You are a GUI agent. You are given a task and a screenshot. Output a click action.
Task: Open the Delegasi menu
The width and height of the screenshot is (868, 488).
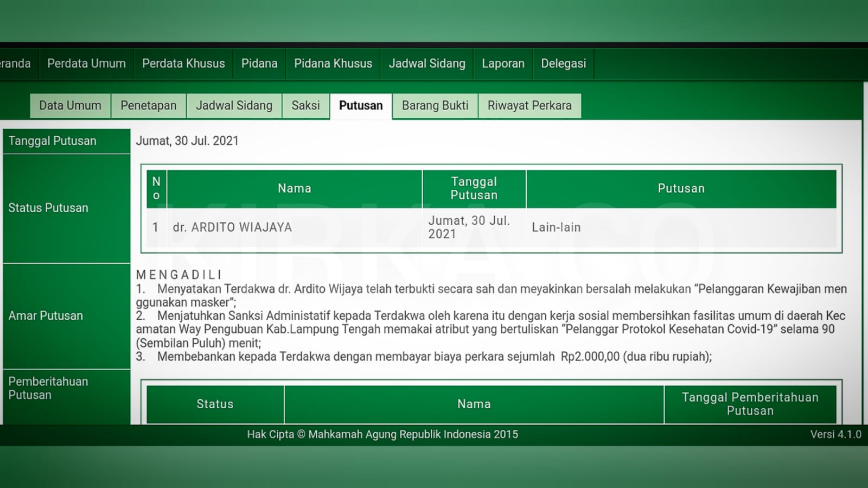click(x=563, y=64)
